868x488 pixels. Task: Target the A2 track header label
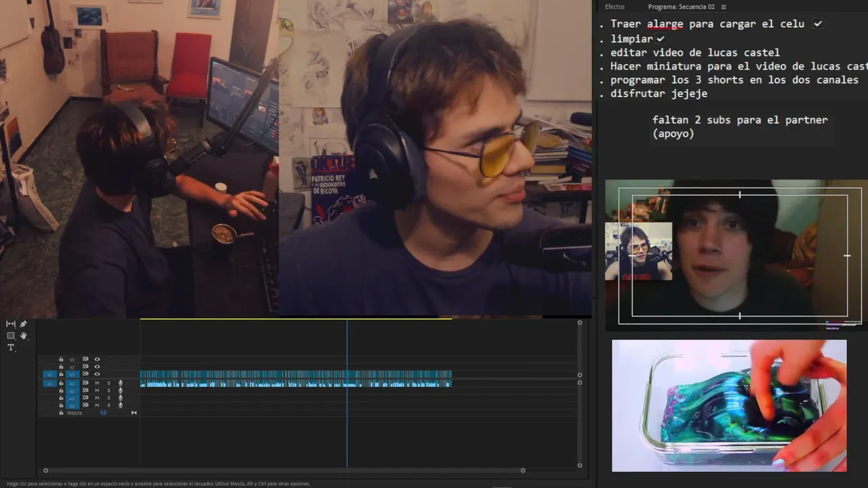coord(72,391)
